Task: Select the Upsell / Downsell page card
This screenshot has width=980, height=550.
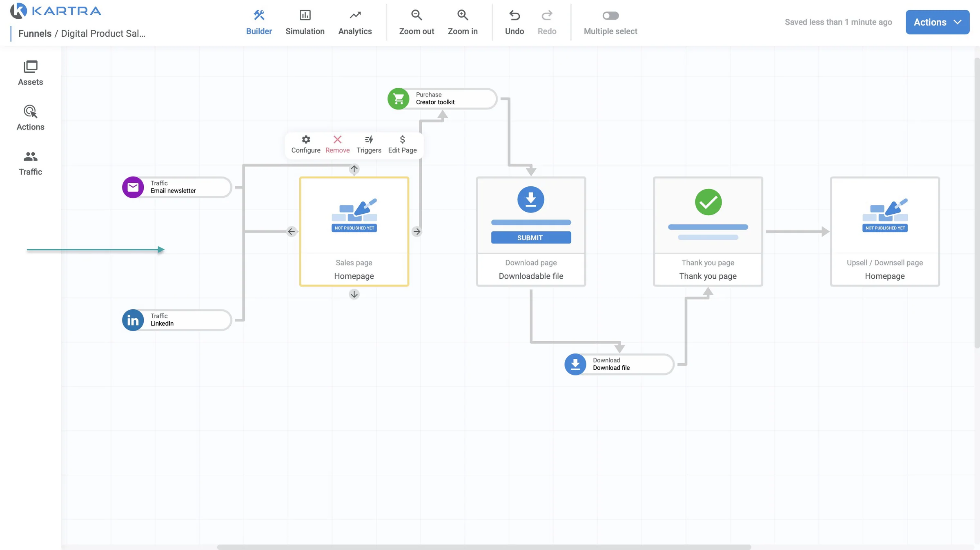Action: (x=885, y=231)
